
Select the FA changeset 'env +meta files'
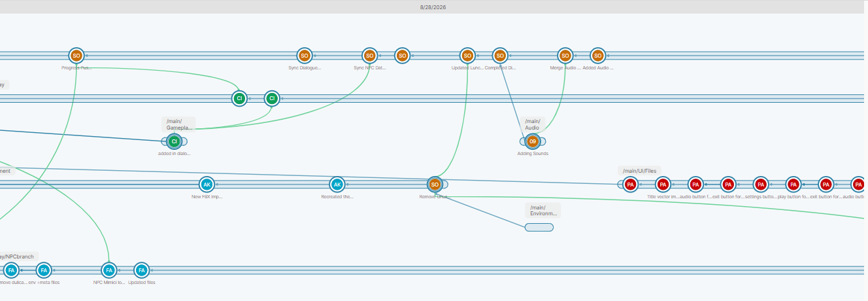pyautogui.click(x=43, y=270)
